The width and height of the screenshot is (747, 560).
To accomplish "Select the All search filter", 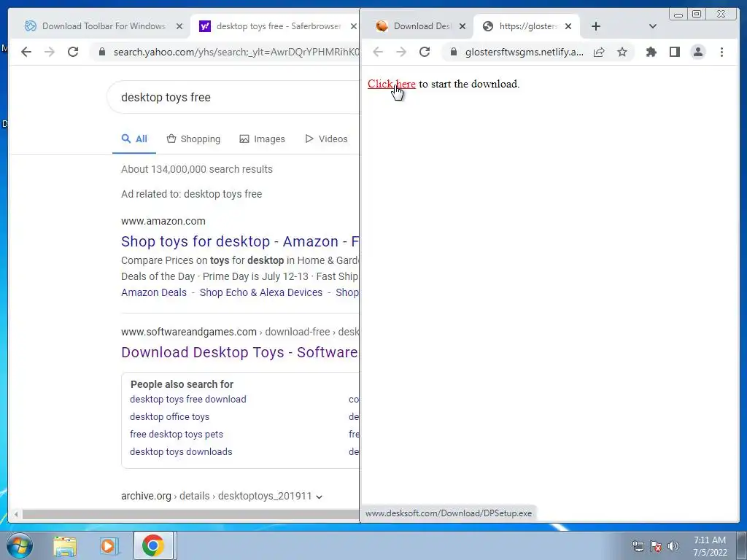I will pyautogui.click(x=134, y=139).
